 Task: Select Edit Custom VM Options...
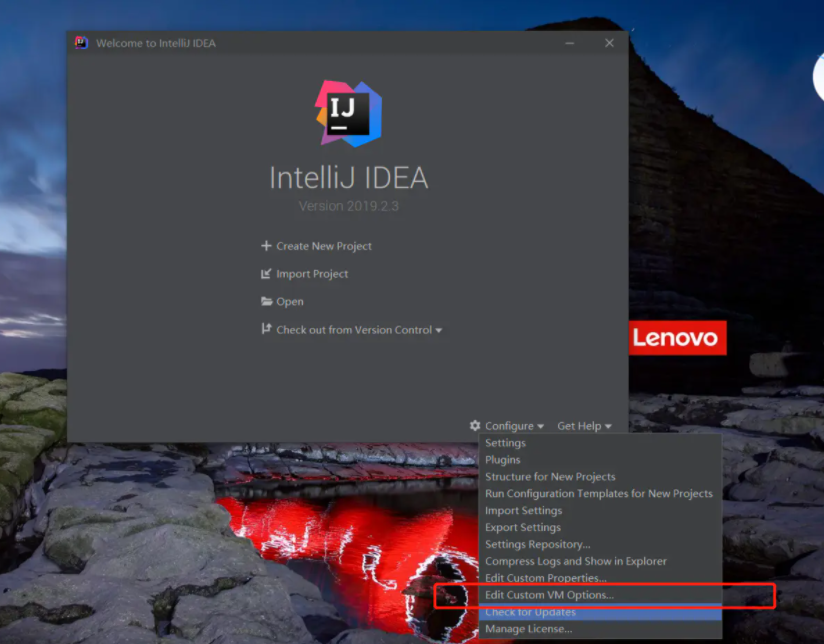point(600,595)
